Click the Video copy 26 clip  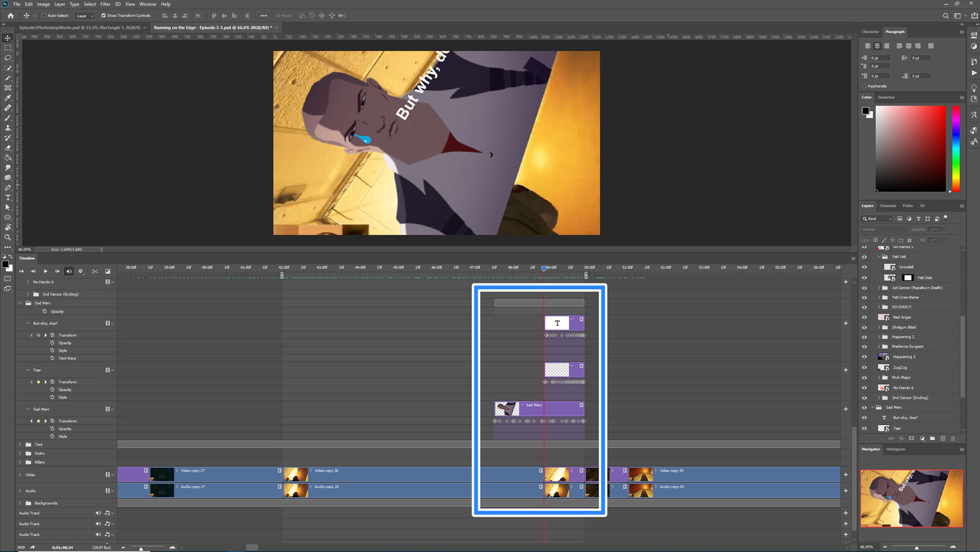(413, 474)
